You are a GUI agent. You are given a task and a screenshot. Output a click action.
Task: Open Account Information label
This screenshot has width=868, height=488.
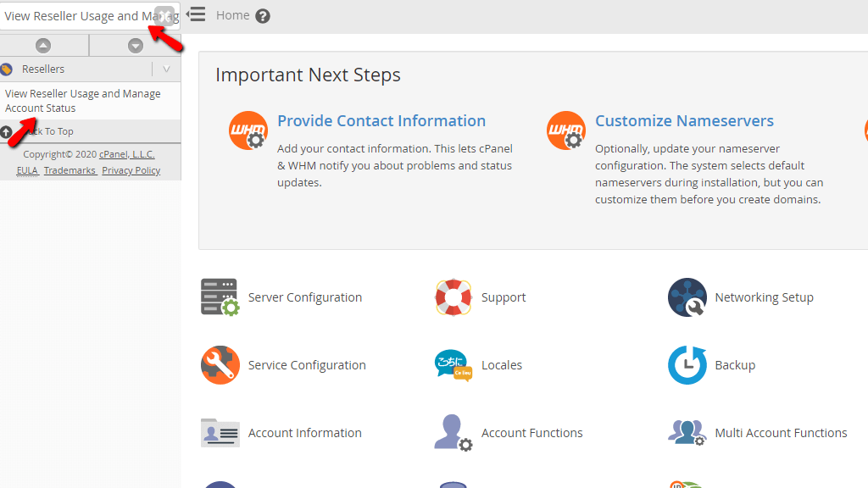[x=304, y=433]
